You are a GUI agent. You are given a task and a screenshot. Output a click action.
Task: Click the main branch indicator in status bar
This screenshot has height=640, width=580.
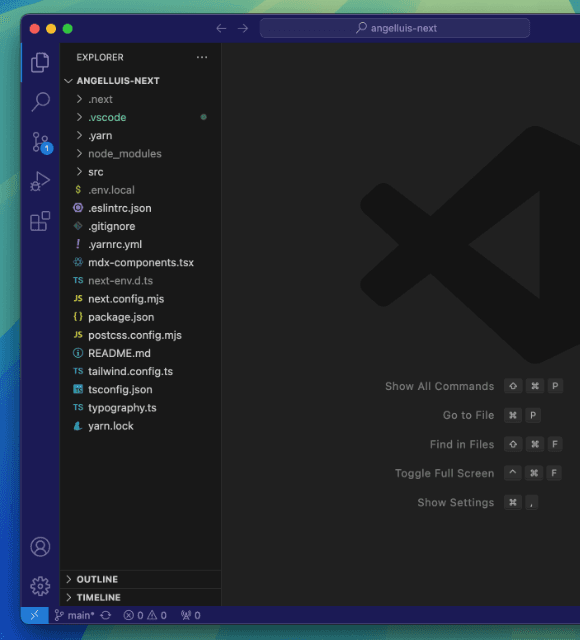pos(74,615)
